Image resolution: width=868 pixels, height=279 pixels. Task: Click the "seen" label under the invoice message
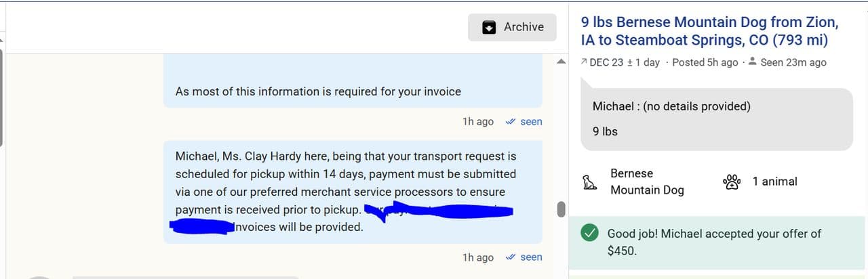[531, 122]
